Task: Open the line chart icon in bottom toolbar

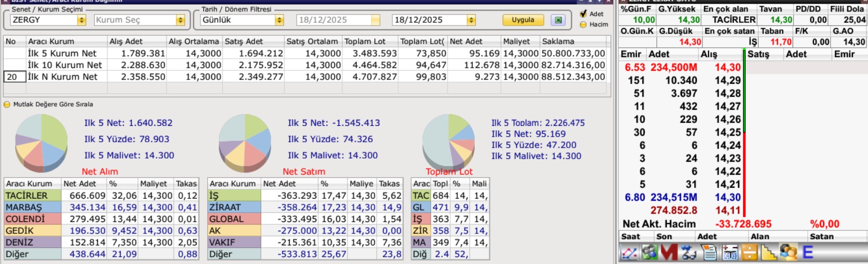Action: pos(629,253)
